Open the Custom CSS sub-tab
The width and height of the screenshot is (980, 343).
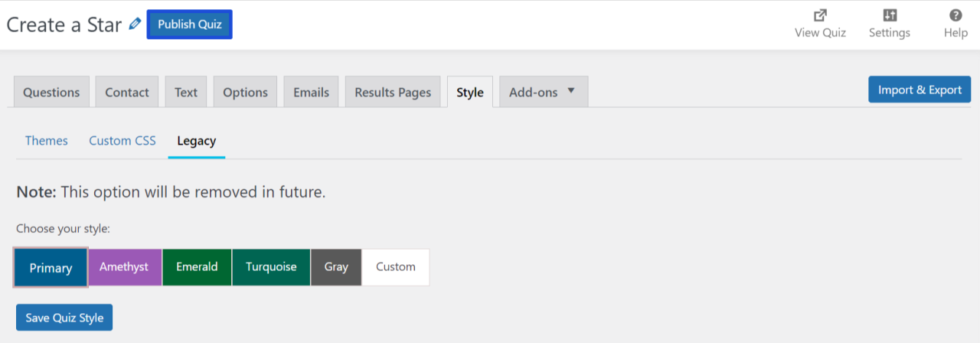click(122, 141)
